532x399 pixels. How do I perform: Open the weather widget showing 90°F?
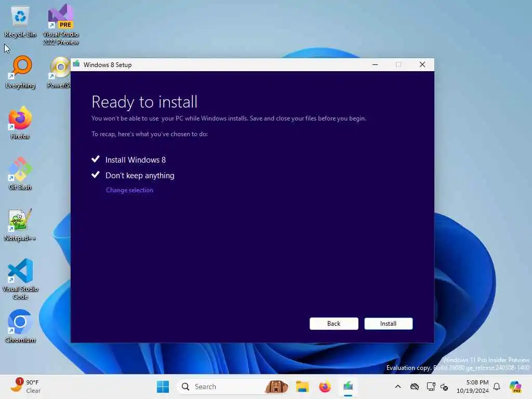point(26,387)
